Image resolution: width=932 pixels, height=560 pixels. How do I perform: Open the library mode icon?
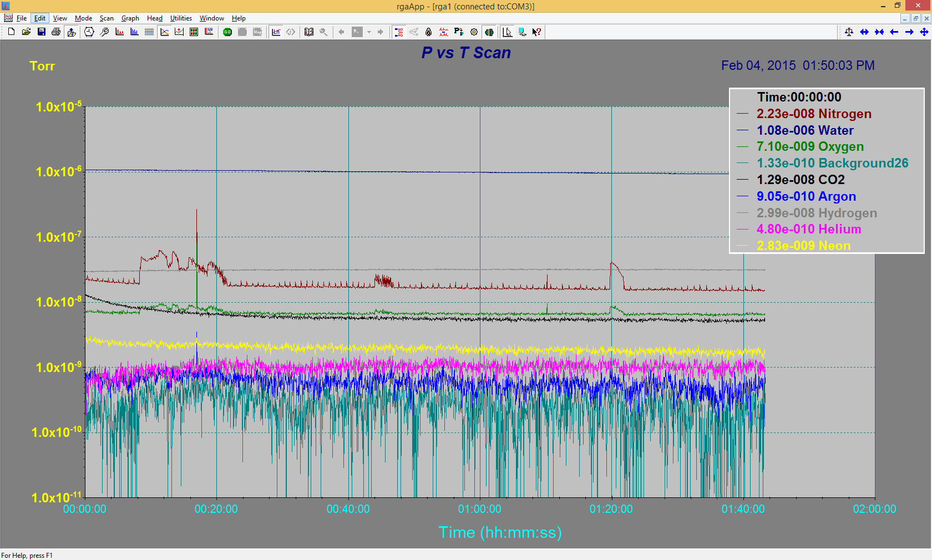pos(209,32)
